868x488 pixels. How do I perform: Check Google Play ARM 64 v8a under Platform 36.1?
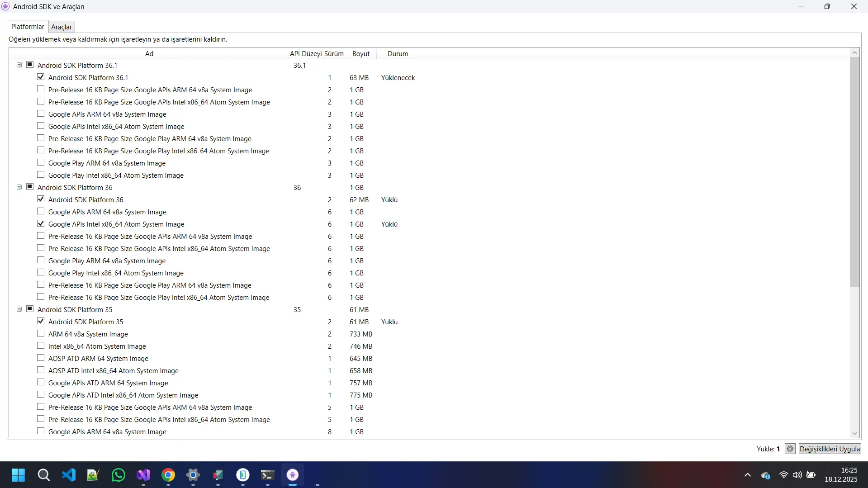coord(41,162)
